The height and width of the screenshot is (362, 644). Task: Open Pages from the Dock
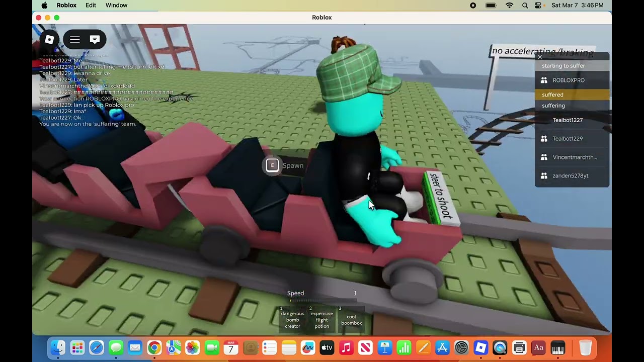pos(423,347)
